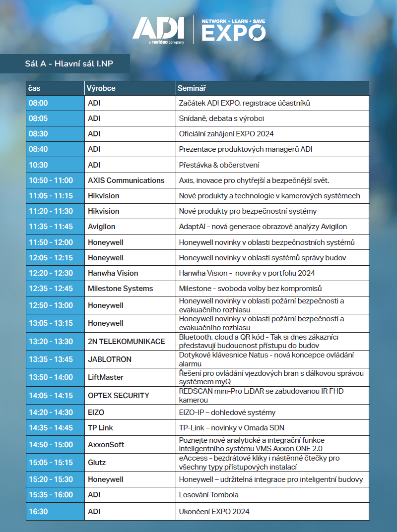Screen dimensions: 397x532
Task: Select the 10:50 - 11:00 time slot
Action: [56, 180]
